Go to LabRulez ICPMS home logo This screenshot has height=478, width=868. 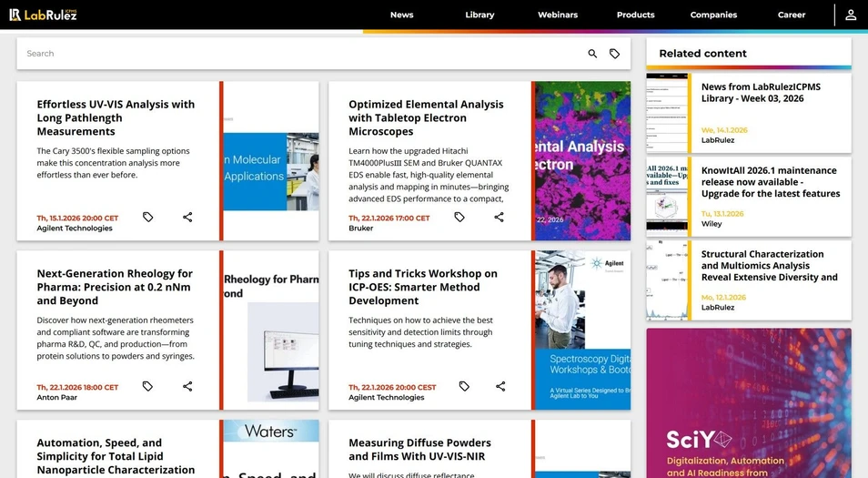tap(43, 15)
